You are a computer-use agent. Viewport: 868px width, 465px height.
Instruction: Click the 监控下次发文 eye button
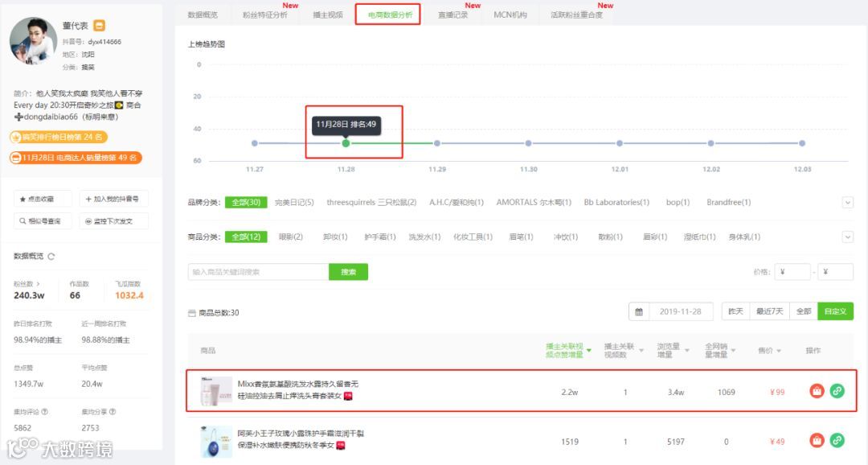[x=113, y=220]
